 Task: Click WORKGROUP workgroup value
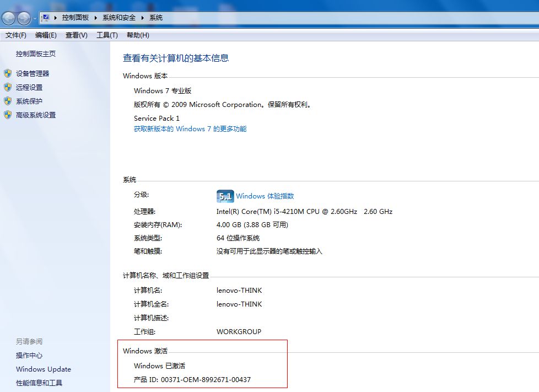[239, 331]
